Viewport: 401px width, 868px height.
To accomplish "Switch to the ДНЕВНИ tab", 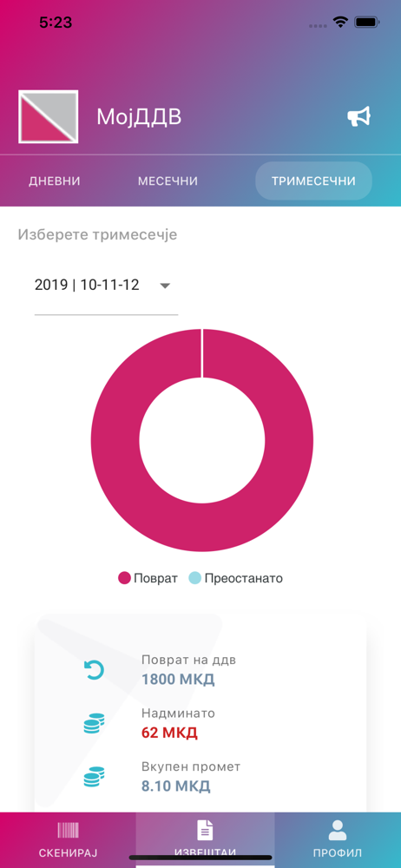I will tap(55, 181).
